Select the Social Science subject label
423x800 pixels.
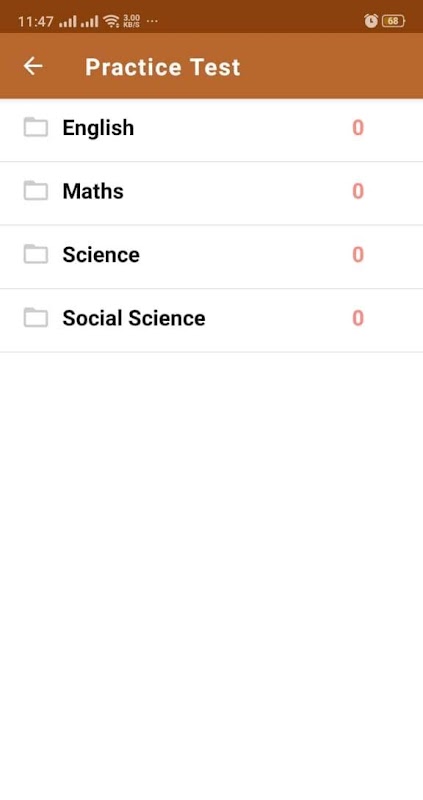134,318
